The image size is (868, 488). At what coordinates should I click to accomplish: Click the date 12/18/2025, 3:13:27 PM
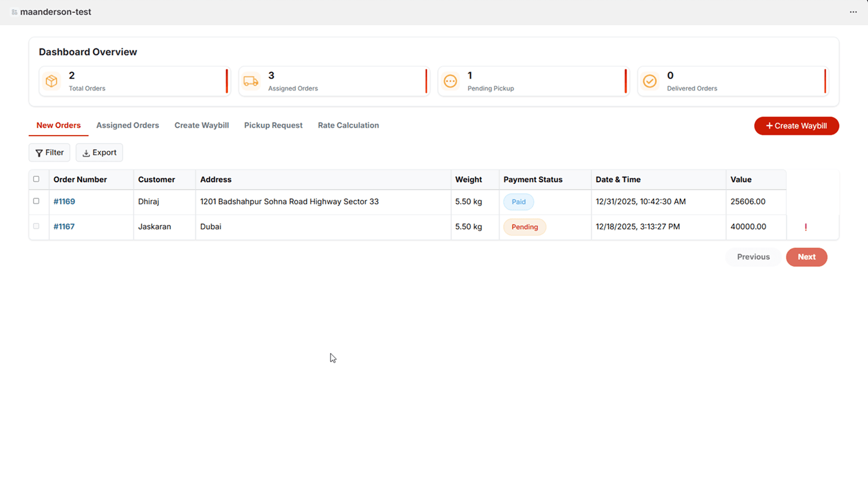pyautogui.click(x=638, y=227)
